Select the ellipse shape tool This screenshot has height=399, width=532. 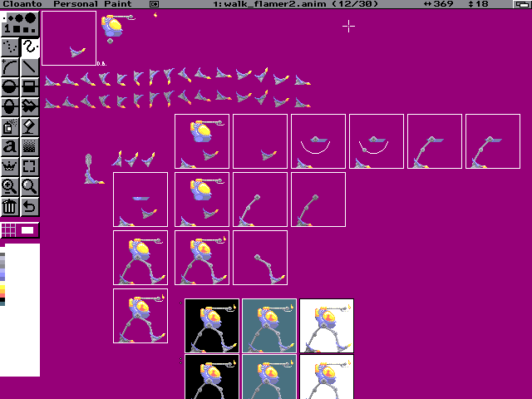pos(10,87)
